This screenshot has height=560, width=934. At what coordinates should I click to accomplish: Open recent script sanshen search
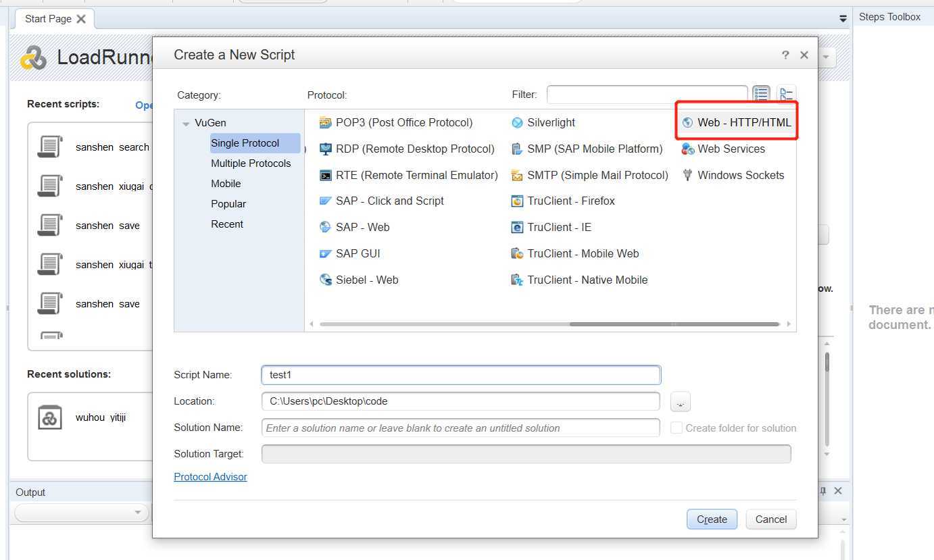[x=112, y=147]
